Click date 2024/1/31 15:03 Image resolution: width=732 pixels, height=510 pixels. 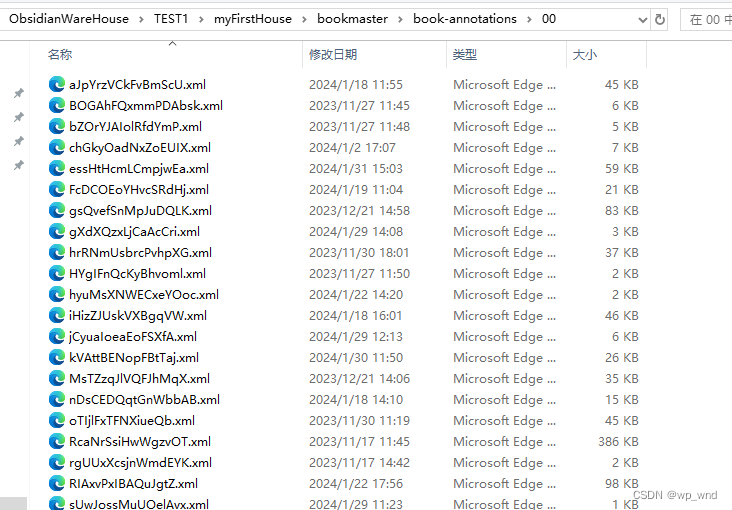point(356,169)
